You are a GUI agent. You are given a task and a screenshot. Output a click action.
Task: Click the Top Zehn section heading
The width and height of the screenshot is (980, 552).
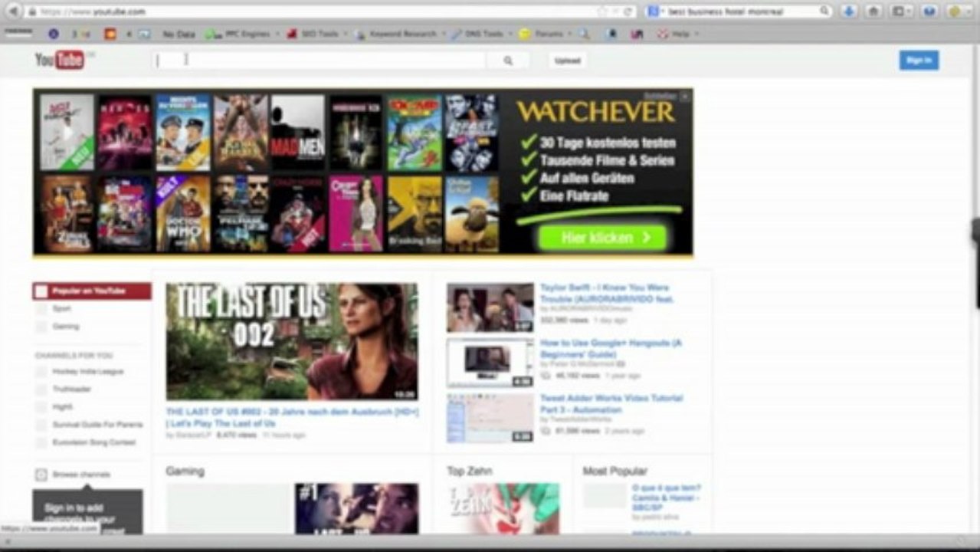(x=470, y=471)
